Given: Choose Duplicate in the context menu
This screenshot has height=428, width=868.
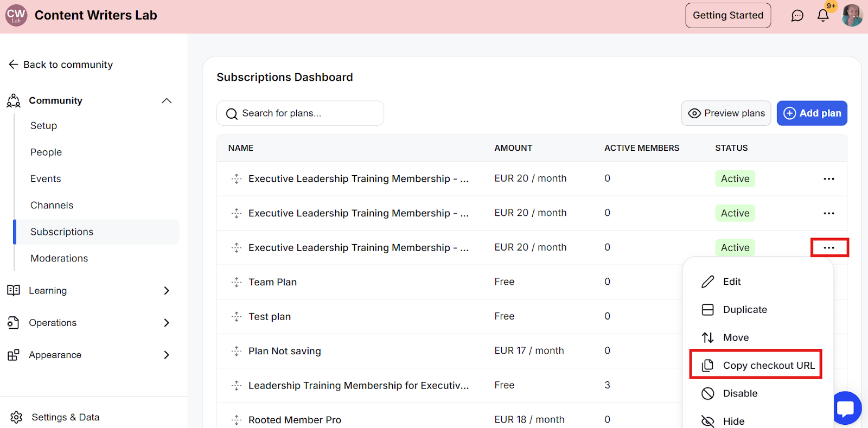Looking at the screenshot, I should (x=744, y=310).
